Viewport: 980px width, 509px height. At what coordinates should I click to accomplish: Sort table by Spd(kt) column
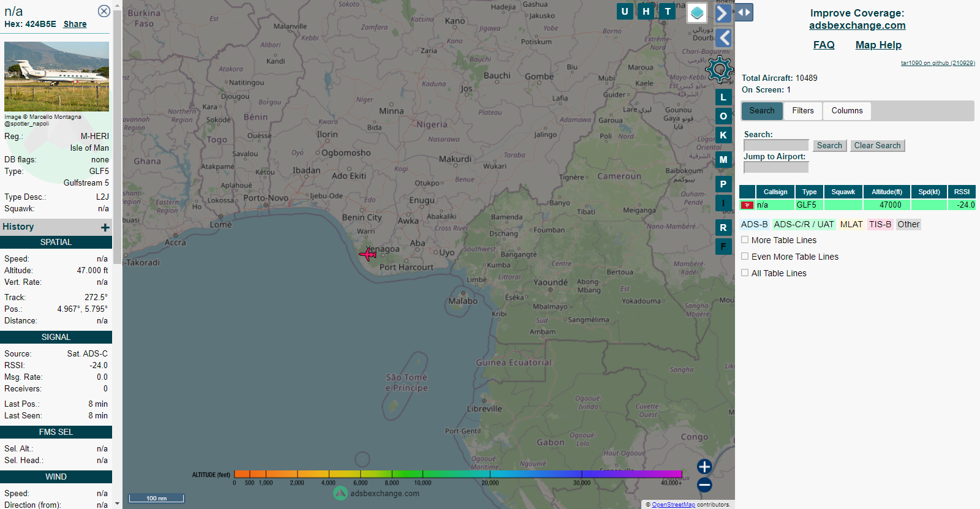pos(929,192)
